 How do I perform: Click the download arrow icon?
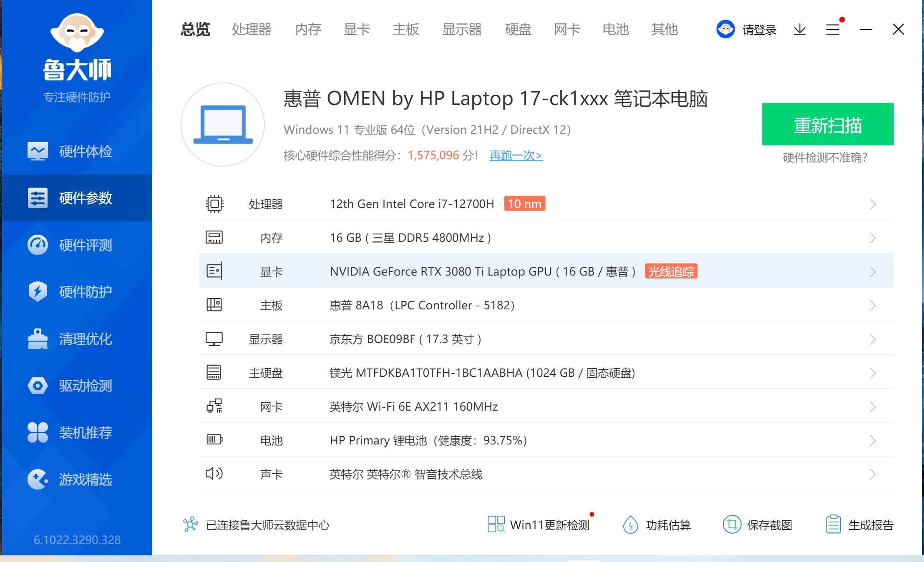800,30
